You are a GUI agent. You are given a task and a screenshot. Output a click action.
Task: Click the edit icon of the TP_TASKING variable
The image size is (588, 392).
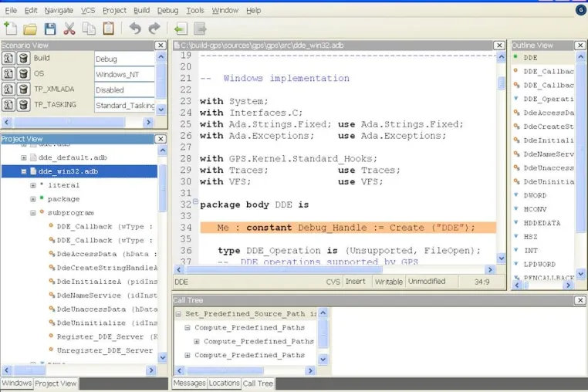[8, 105]
